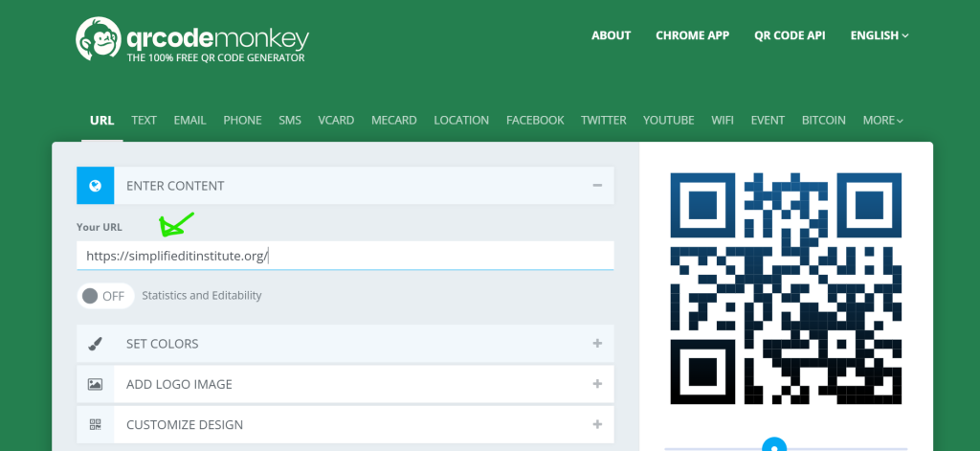Click the QR quality slider handle
The image size is (980, 451).
[x=775, y=445]
